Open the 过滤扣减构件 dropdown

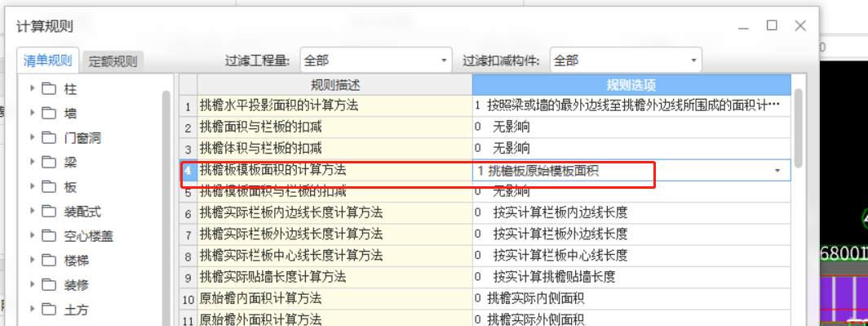(x=626, y=60)
